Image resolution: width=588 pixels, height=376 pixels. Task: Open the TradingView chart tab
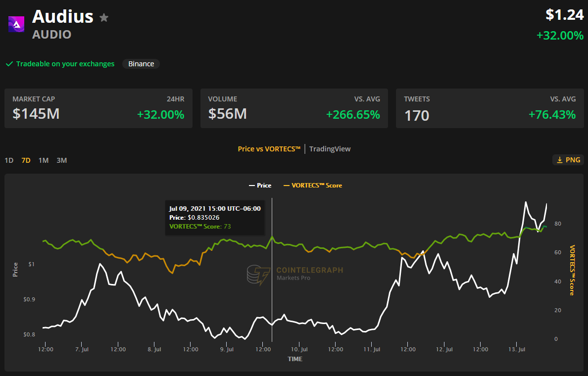(330, 149)
